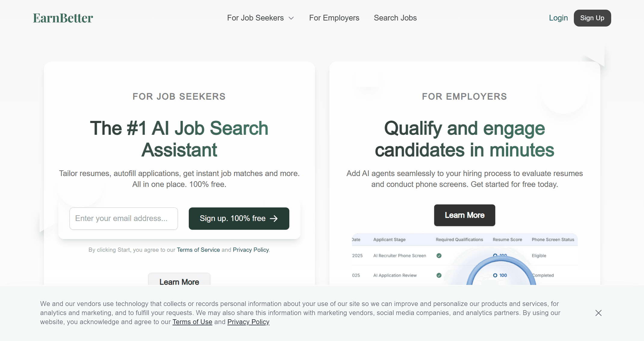
Task: Click green checkmark in AI Application Review row
Action: [439, 275]
